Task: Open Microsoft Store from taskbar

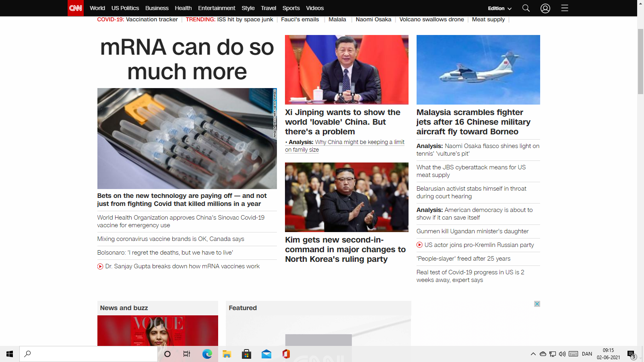Action: pos(247,354)
